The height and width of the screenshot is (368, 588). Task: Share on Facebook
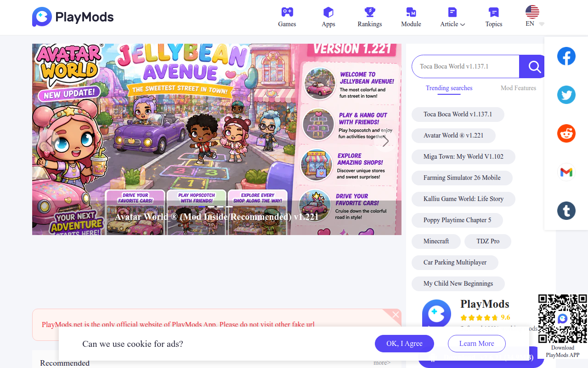click(566, 57)
